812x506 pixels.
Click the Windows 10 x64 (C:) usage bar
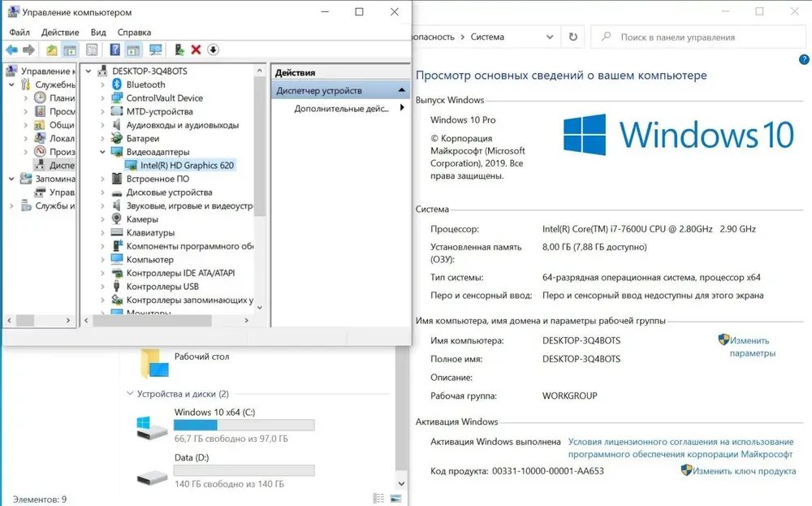(244, 425)
